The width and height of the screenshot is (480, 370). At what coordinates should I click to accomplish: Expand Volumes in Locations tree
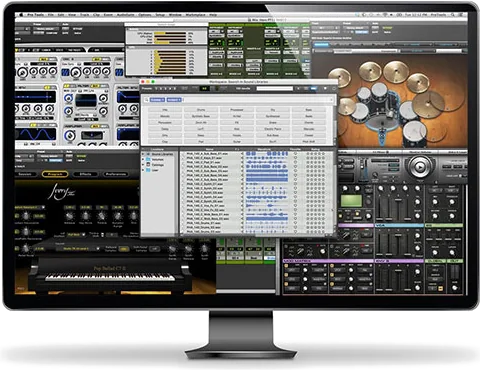tap(143, 160)
